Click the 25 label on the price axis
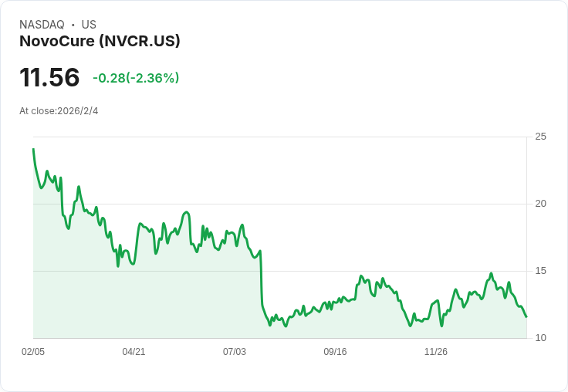The height and width of the screenshot is (392, 568). 540,137
